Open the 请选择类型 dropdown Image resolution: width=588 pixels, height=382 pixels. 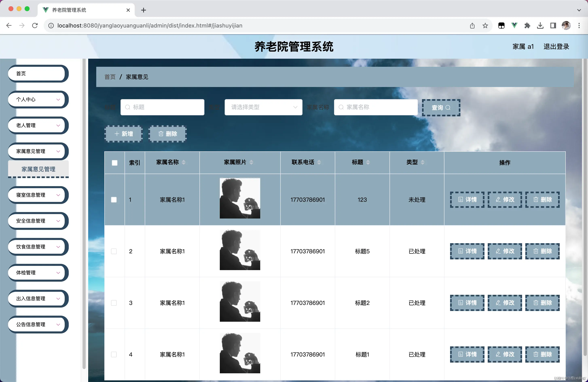click(x=263, y=107)
